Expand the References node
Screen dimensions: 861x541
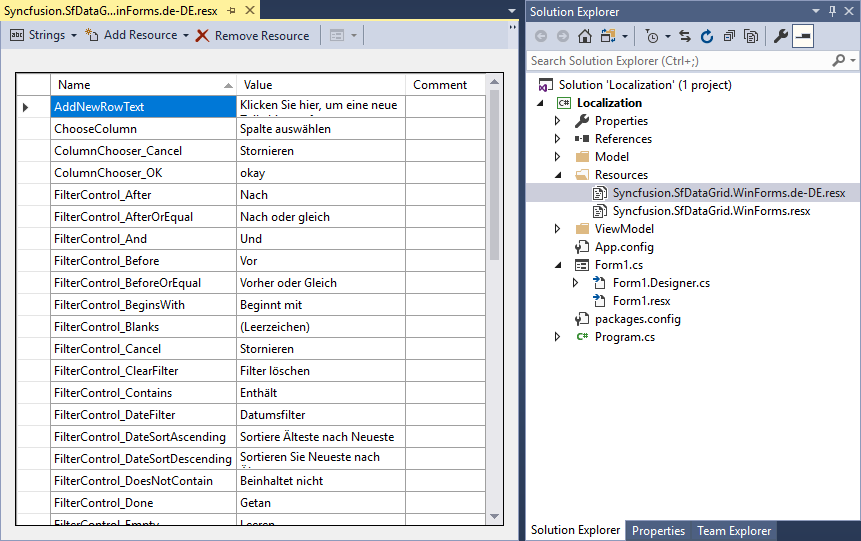click(557, 139)
